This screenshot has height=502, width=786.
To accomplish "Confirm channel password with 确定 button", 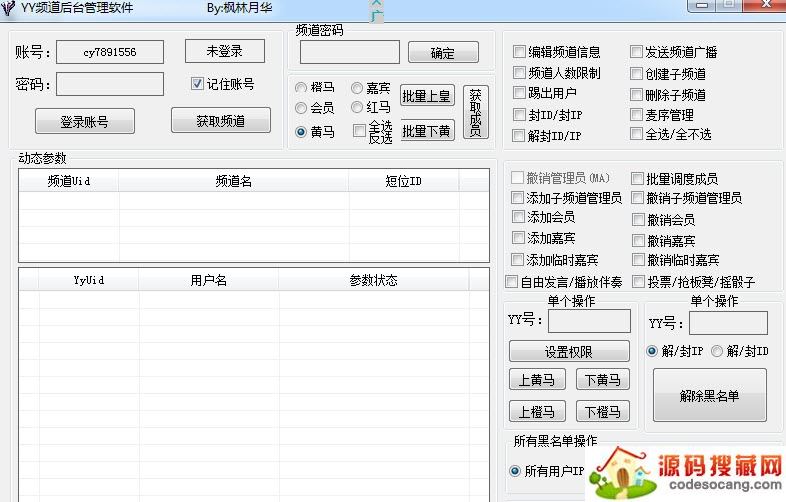I will 442,53.
